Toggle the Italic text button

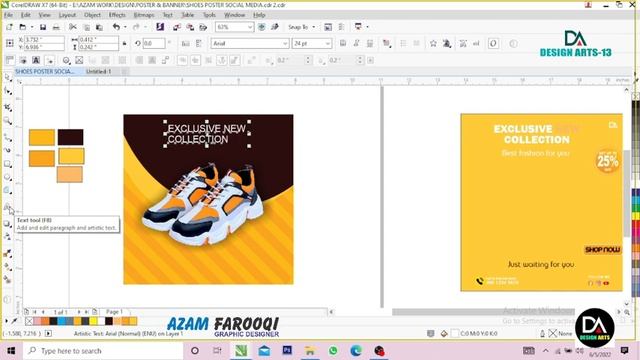click(356, 43)
